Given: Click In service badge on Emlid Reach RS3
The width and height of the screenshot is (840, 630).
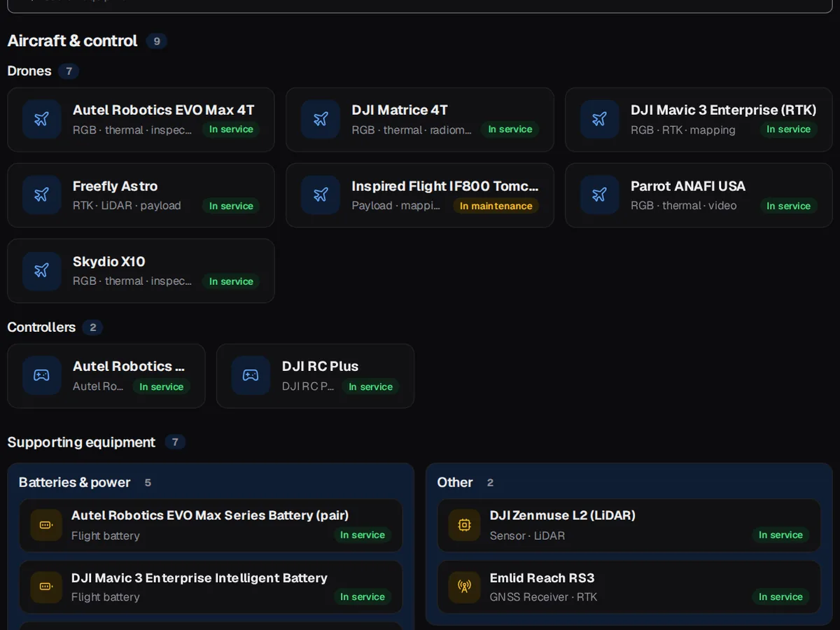Looking at the screenshot, I should click(780, 596).
